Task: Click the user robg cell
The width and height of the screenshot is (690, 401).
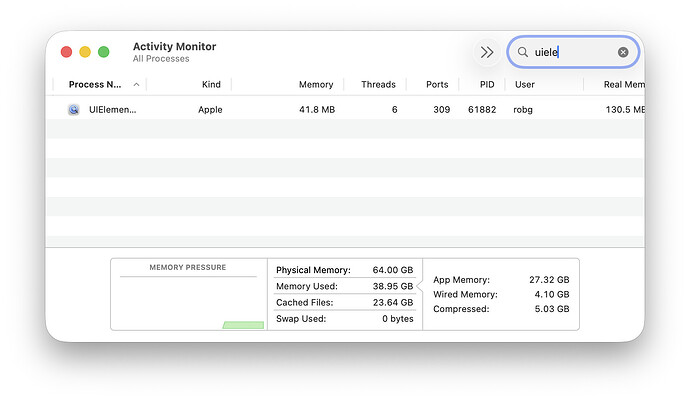Action: [523, 110]
